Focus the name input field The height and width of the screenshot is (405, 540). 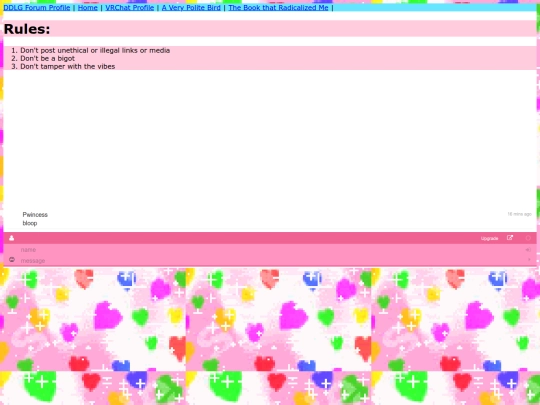[x=270, y=250]
